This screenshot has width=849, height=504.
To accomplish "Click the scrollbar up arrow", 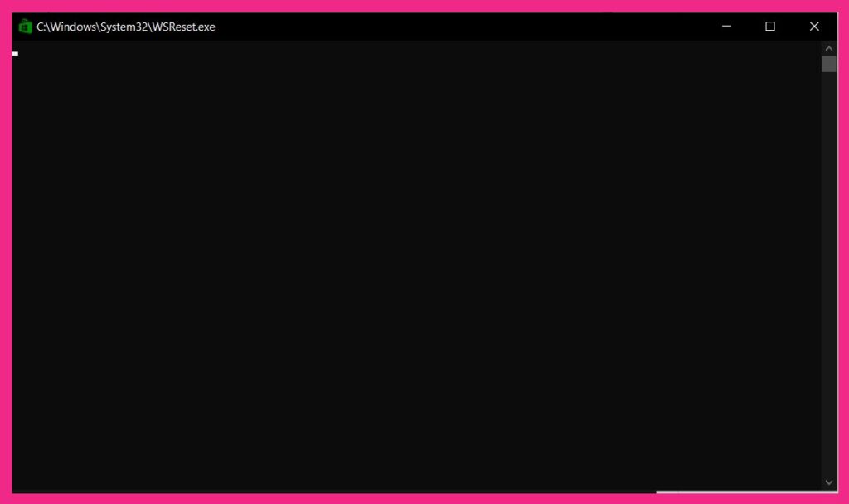I will click(x=829, y=47).
